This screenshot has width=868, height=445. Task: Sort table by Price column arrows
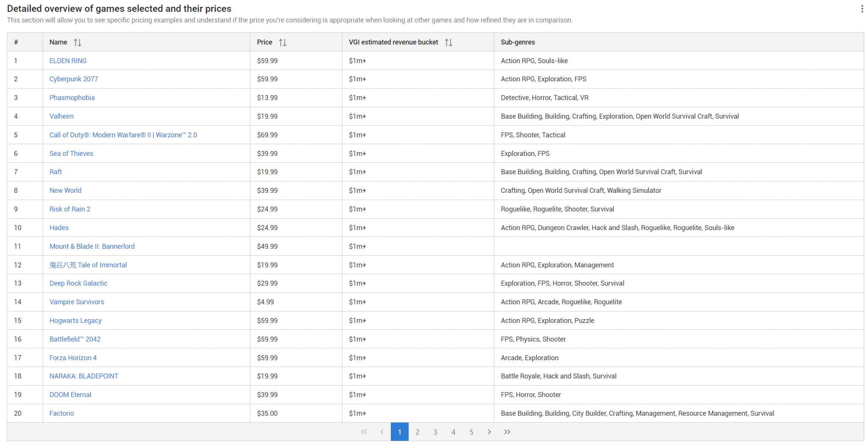point(283,42)
